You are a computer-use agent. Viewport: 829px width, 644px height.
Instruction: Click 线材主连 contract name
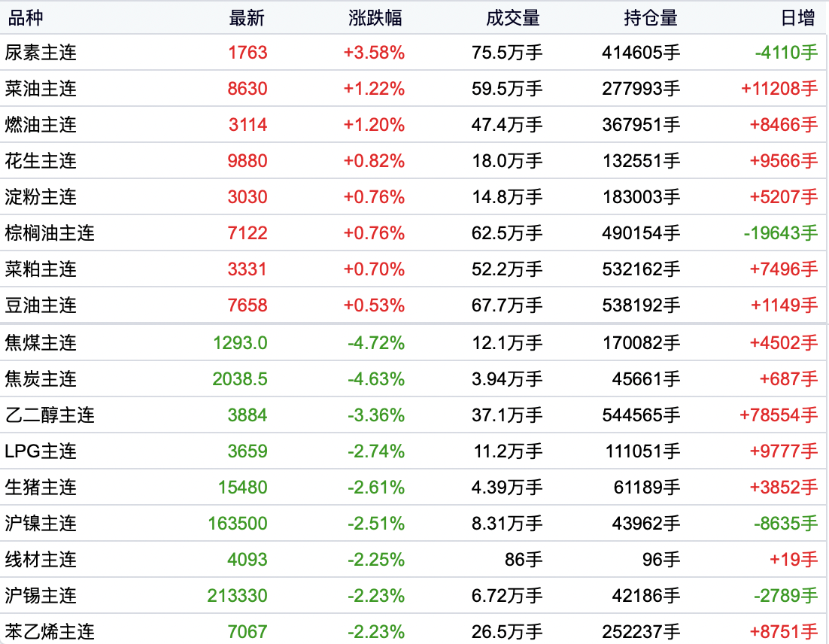[41, 560]
